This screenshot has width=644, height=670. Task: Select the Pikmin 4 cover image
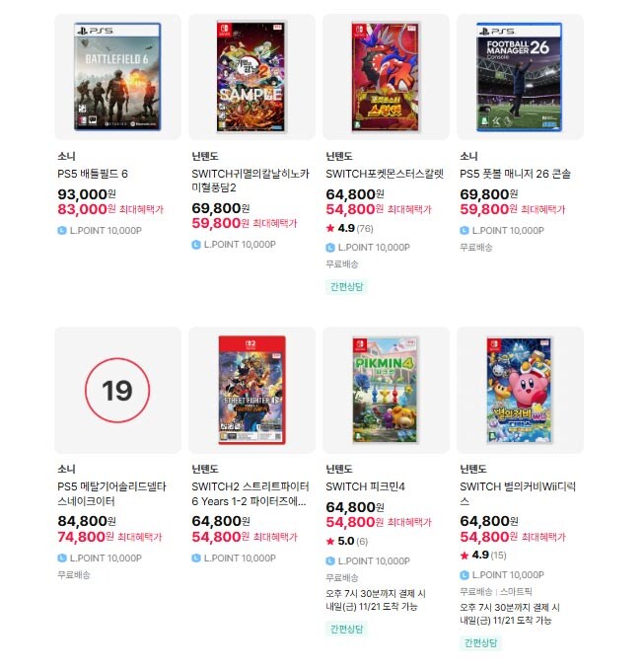coord(386,390)
